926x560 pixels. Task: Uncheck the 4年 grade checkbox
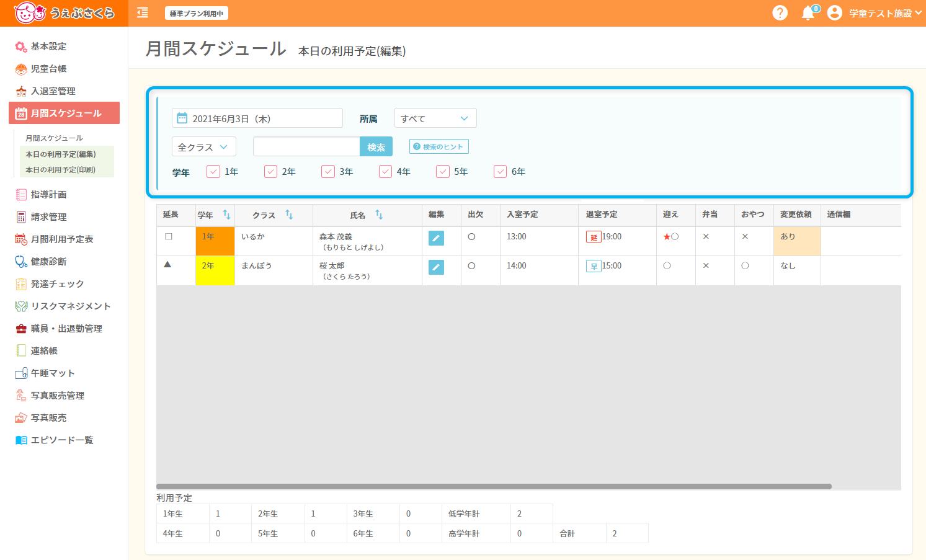coord(385,171)
